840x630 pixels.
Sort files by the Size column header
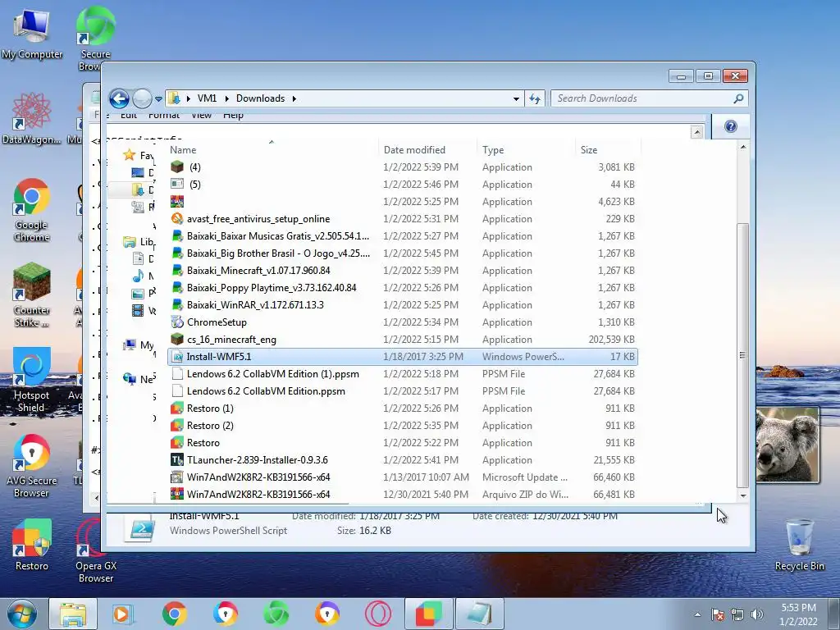click(x=589, y=150)
